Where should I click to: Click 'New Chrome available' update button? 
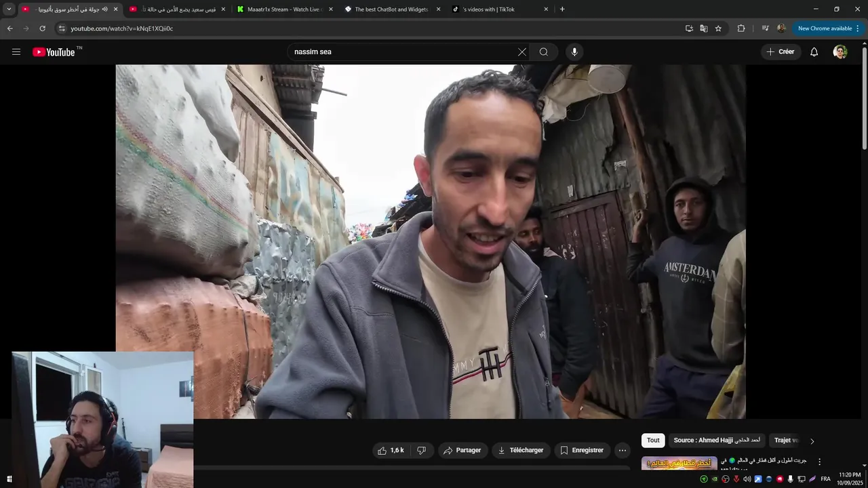coord(828,28)
